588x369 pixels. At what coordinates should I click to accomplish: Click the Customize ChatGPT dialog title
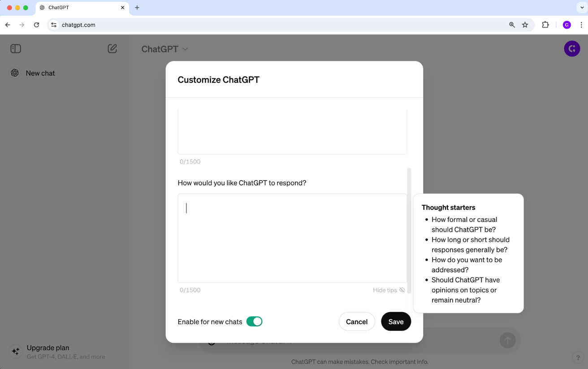[x=219, y=80]
